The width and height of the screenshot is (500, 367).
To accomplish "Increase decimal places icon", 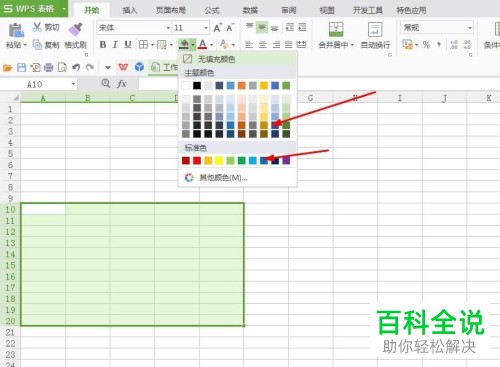I will point(454,44).
